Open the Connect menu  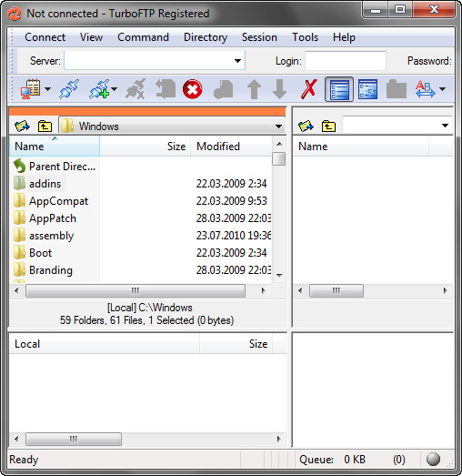45,37
